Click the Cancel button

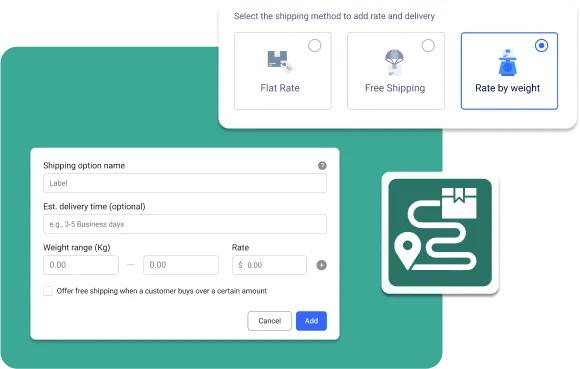[x=269, y=321]
